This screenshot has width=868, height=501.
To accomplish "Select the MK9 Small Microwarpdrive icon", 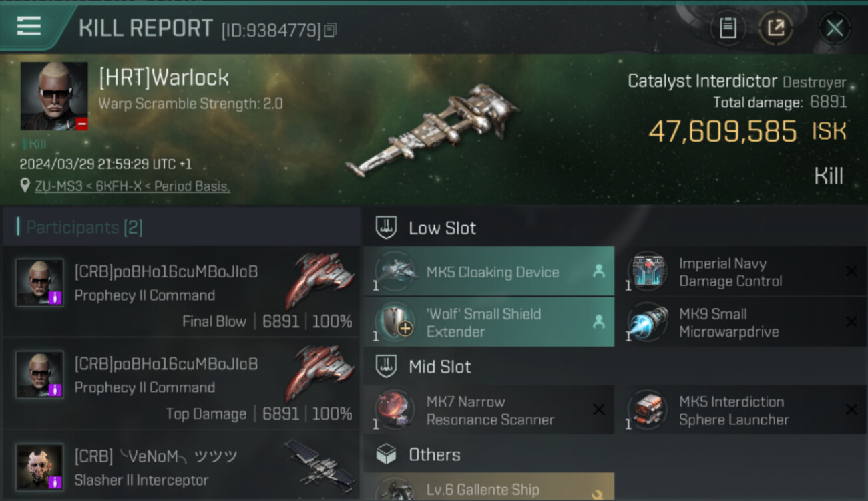I will 648,323.
